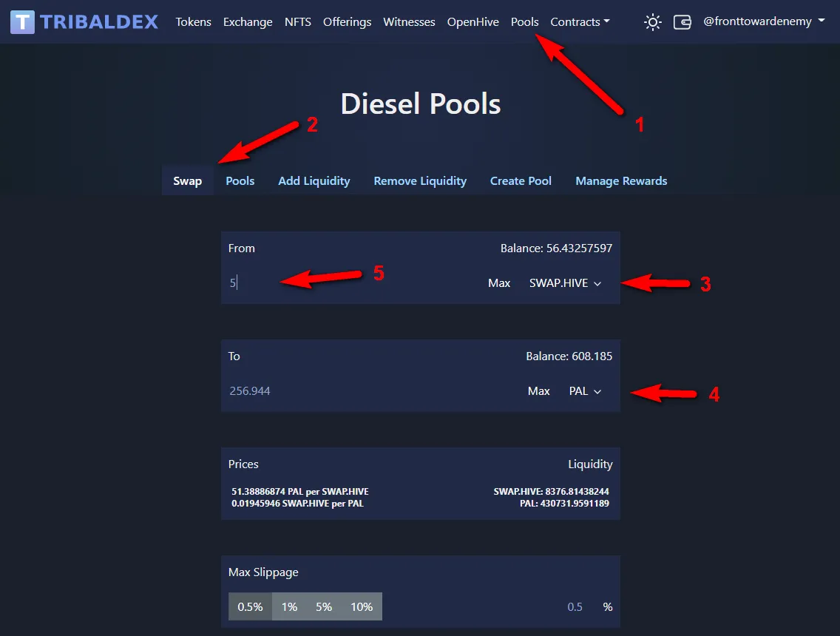This screenshot has width=840, height=636.
Task: Click the Balance: 608.185 text
Action: pos(569,356)
